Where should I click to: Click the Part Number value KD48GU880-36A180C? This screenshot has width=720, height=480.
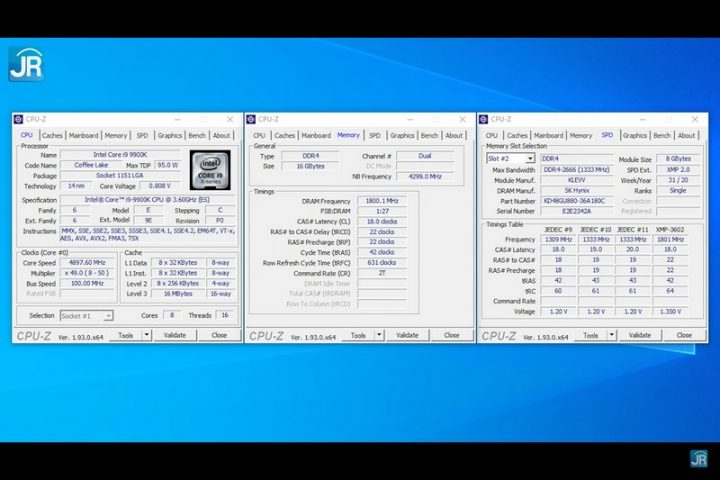pyautogui.click(x=577, y=201)
